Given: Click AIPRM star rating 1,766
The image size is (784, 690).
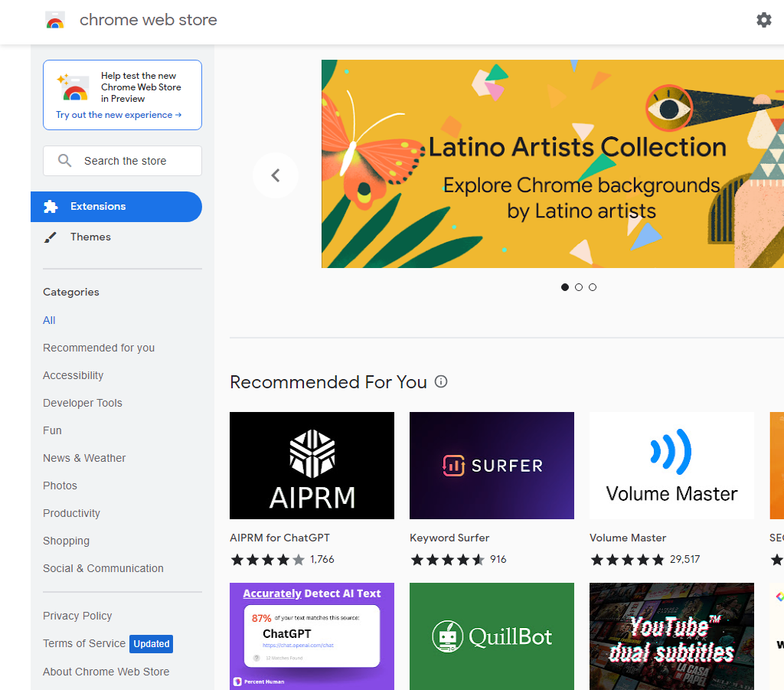Looking at the screenshot, I should pos(282,560).
